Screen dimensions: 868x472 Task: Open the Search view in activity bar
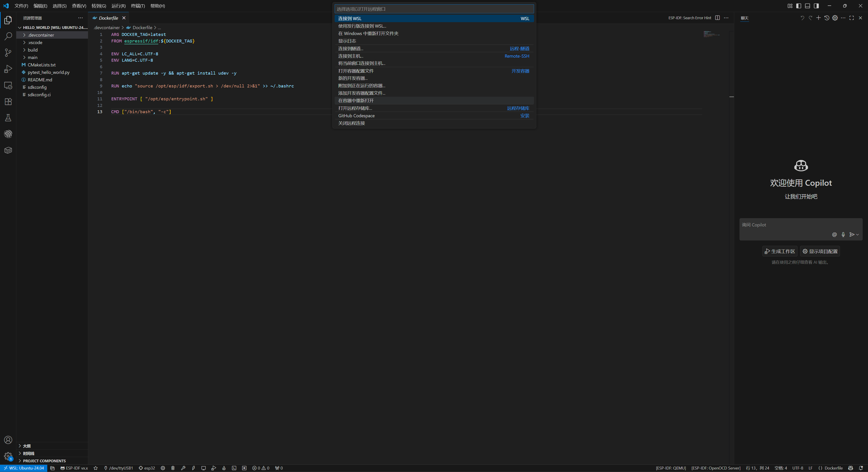8,36
